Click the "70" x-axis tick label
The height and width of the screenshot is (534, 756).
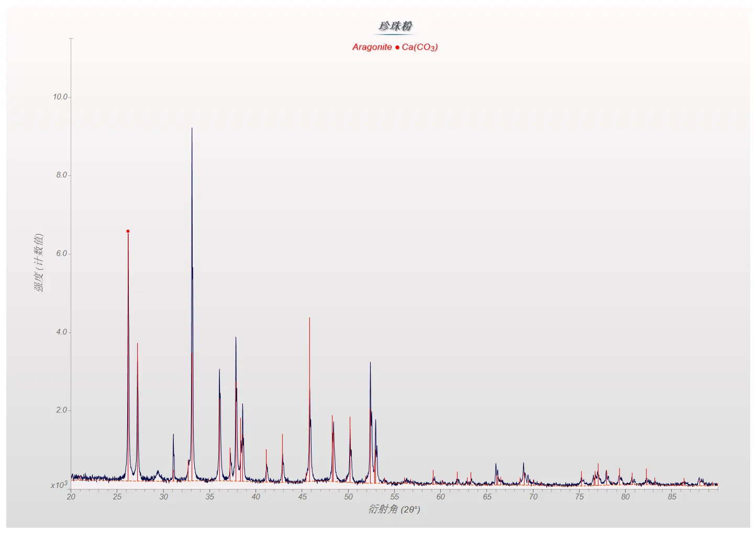click(x=533, y=496)
